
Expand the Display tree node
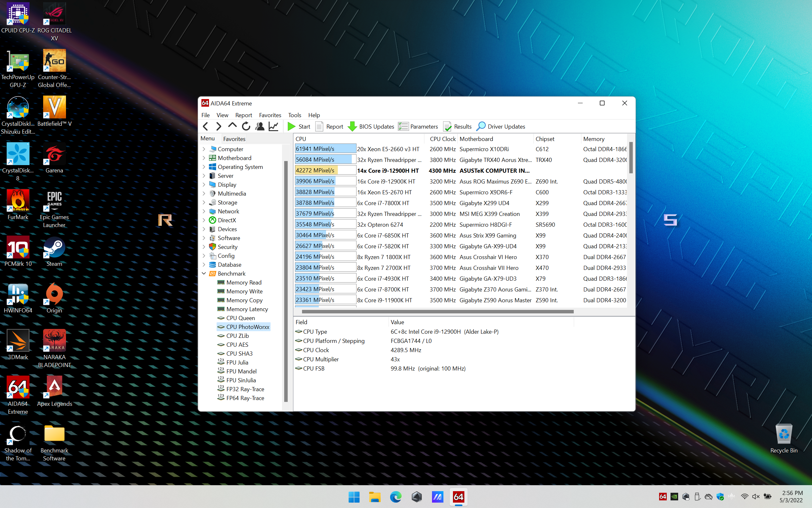point(204,184)
